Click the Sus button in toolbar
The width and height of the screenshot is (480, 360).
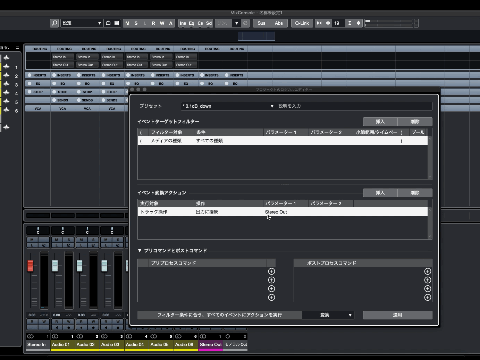coord(262,23)
